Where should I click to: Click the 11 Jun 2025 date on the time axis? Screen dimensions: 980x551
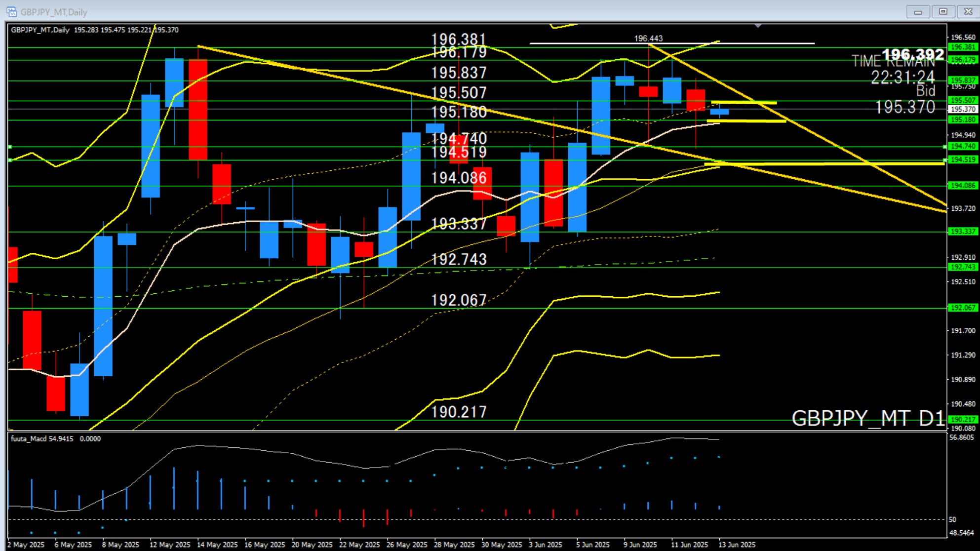(x=689, y=545)
